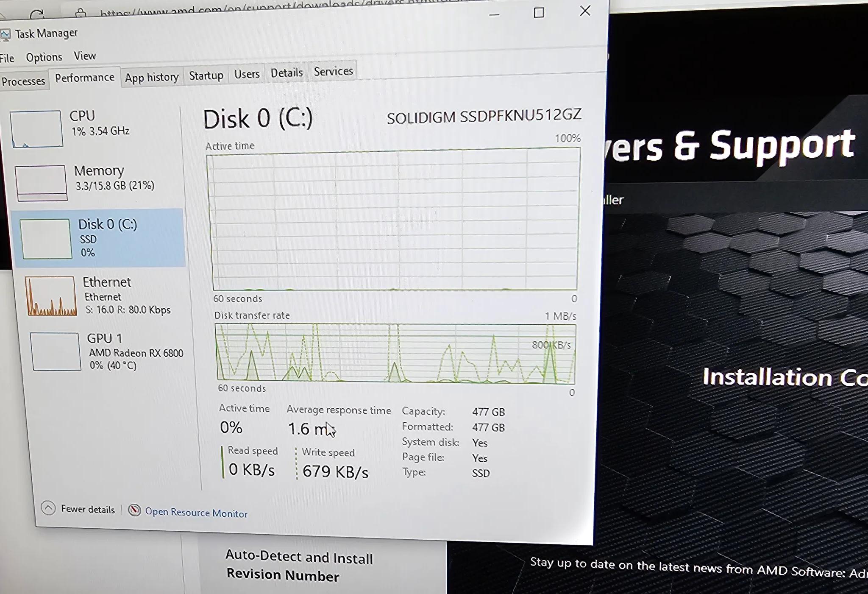This screenshot has height=594, width=868.
Task: Click the Type SSD value
Action: tap(481, 473)
